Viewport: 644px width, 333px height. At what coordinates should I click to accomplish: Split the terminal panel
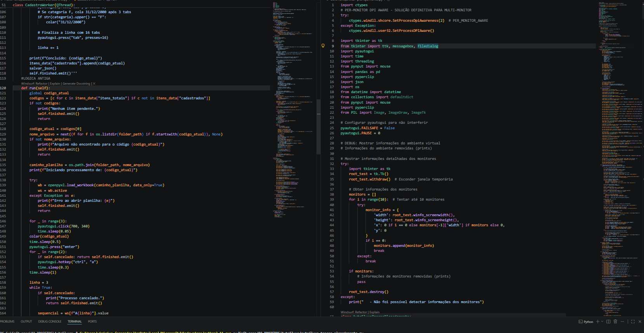click(x=609, y=322)
